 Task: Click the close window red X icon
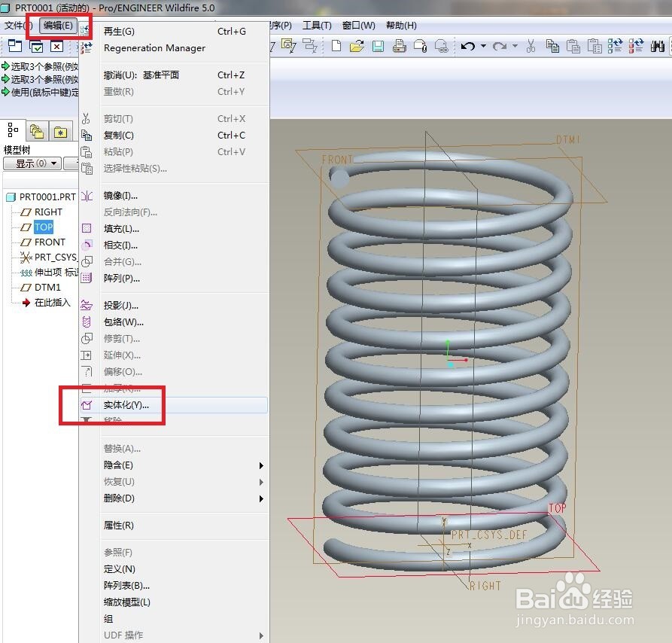56,46
